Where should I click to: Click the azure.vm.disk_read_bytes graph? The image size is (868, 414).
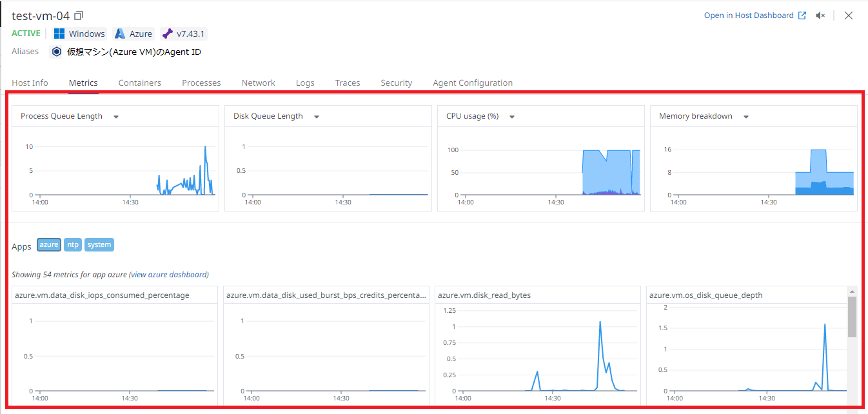538,353
